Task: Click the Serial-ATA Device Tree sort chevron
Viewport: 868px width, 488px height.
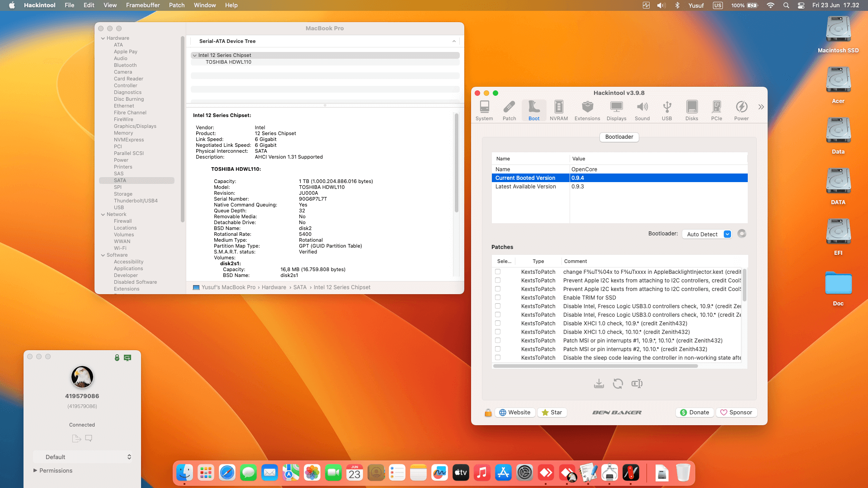Action: pyautogui.click(x=454, y=41)
